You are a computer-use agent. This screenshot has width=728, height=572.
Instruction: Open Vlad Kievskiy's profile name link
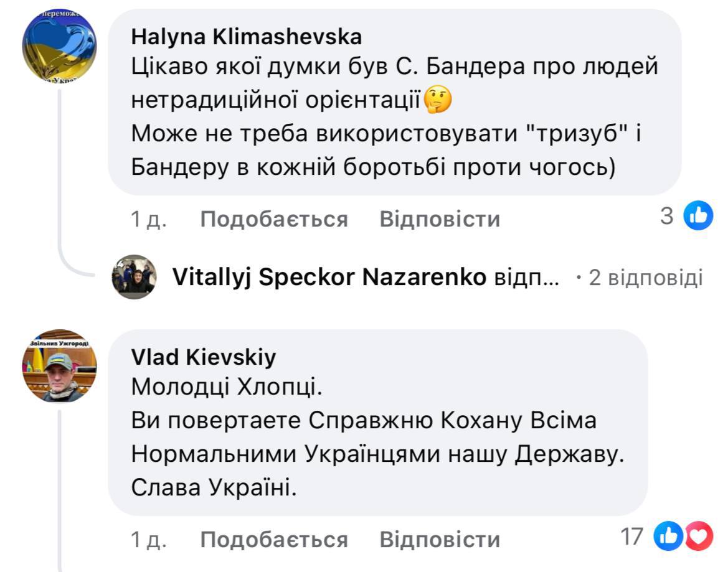point(204,357)
